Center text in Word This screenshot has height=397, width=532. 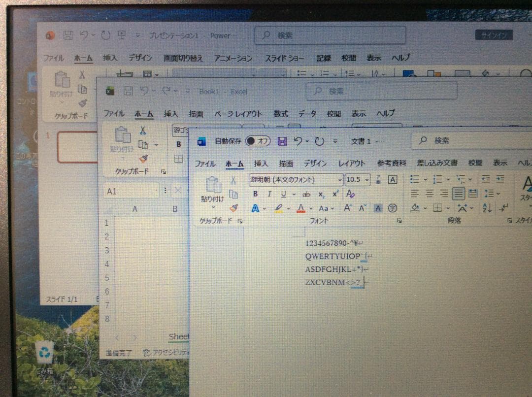coord(429,194)
